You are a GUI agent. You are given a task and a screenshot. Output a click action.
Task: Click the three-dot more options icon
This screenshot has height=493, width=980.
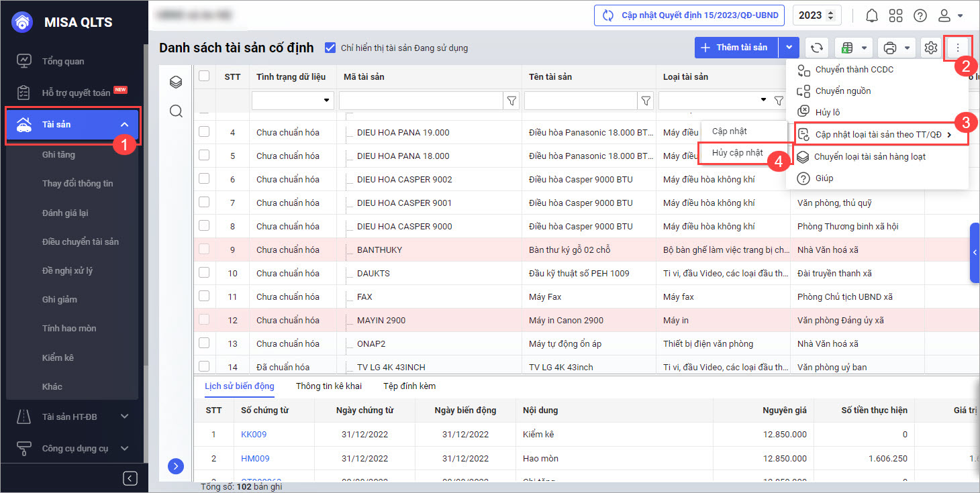click(958, 48)
